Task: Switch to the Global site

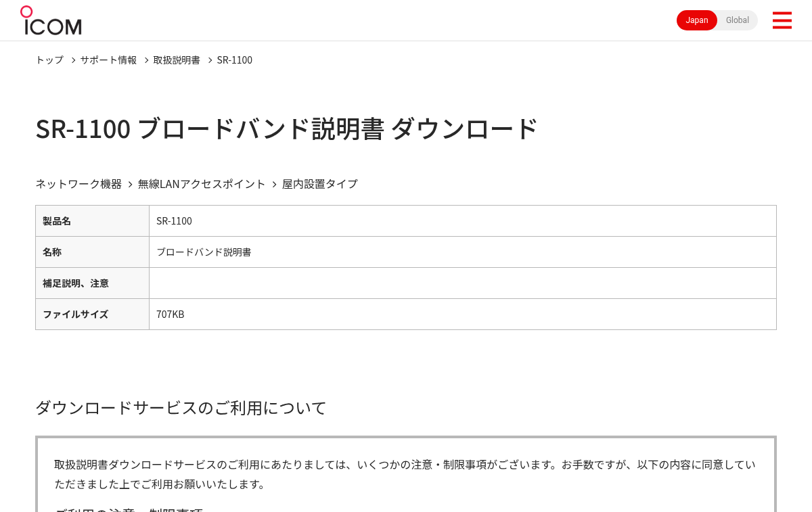Action: (738, 20)
